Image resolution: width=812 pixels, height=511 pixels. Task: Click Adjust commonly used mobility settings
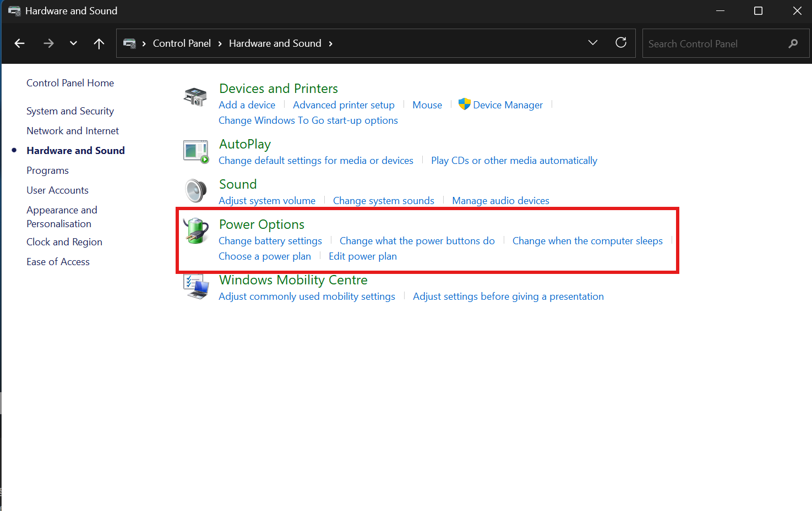point(307,296)
